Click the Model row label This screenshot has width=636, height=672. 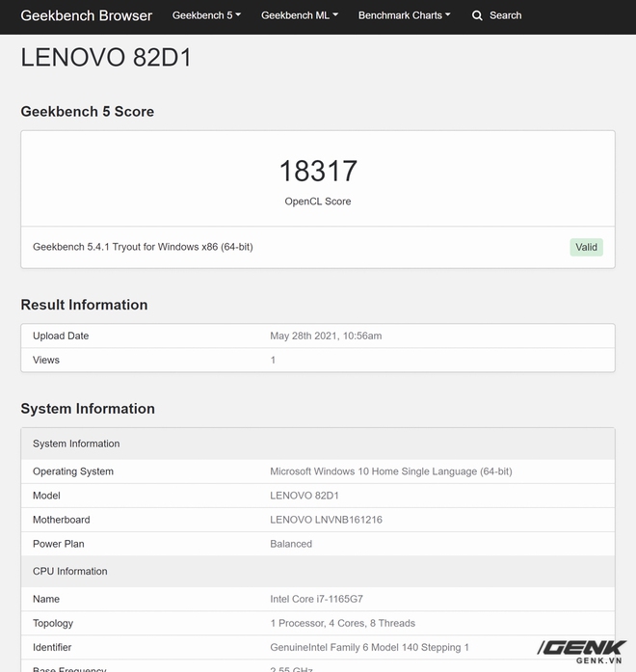pos(46,496)
